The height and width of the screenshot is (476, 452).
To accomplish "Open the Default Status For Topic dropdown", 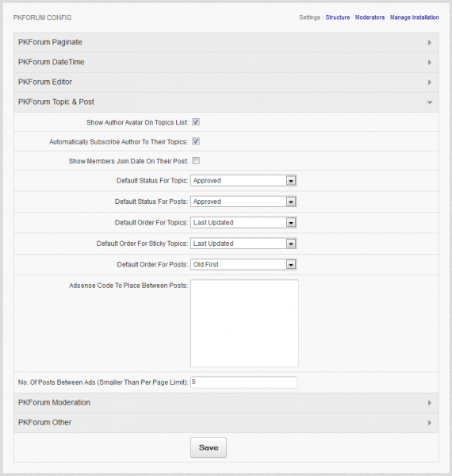I will [243, 181].
